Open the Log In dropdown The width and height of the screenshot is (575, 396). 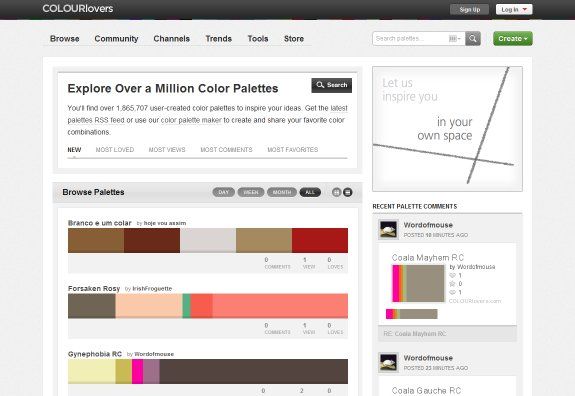coord(514,10)
